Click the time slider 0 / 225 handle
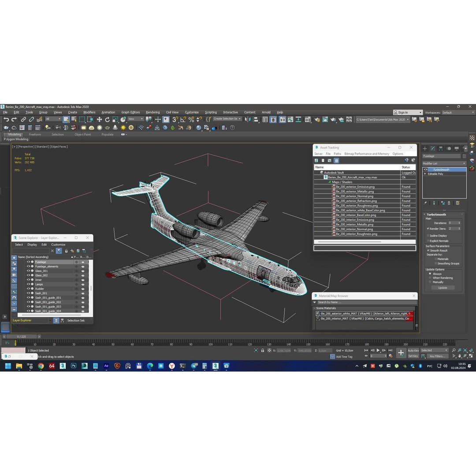 [x=22, y=337]
